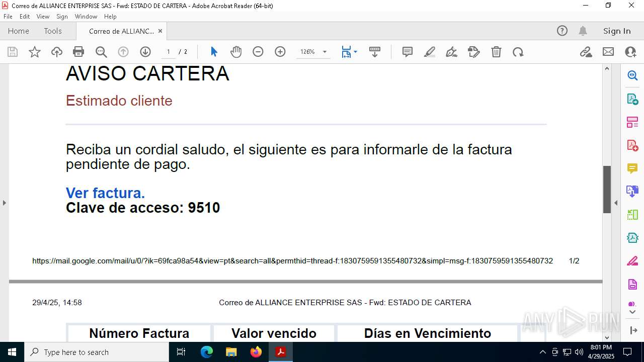Upload the file to cloud storage

click(57, 52)
